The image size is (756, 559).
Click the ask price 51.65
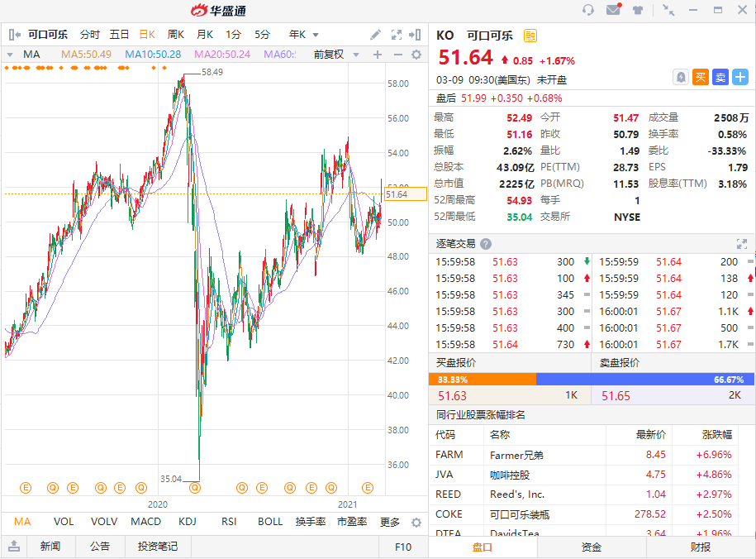(616, 396)
